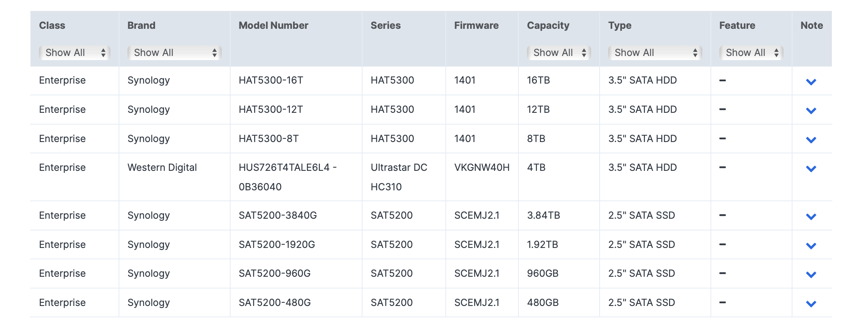Click SAT5200 series in SAT5200-960G row

[391, 274]
